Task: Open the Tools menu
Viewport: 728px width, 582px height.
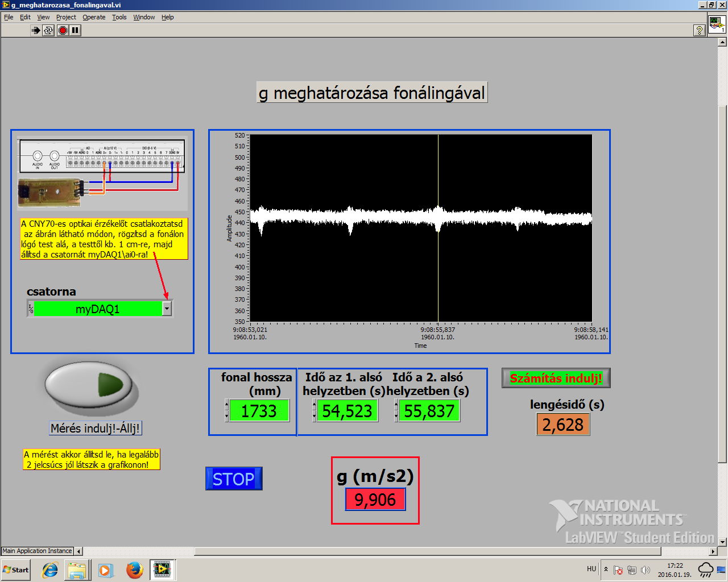Action: pyautogui.click(x=119, y=17)
